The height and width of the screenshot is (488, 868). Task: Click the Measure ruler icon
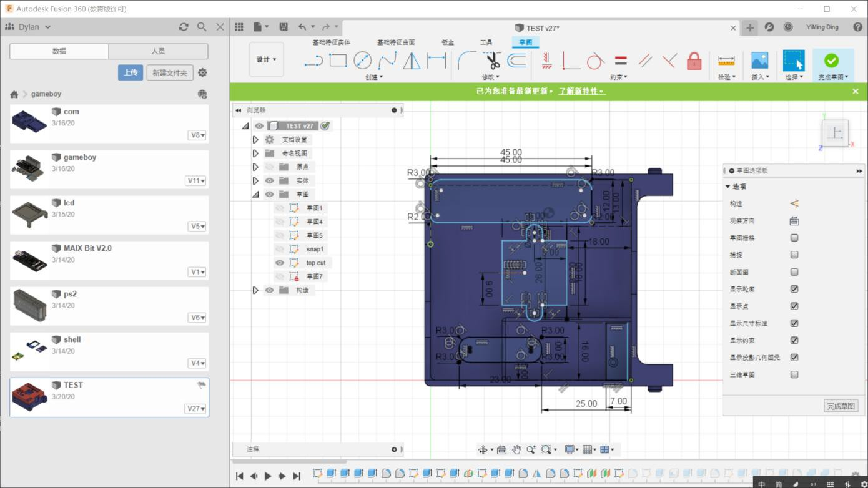tap(726, 61)
